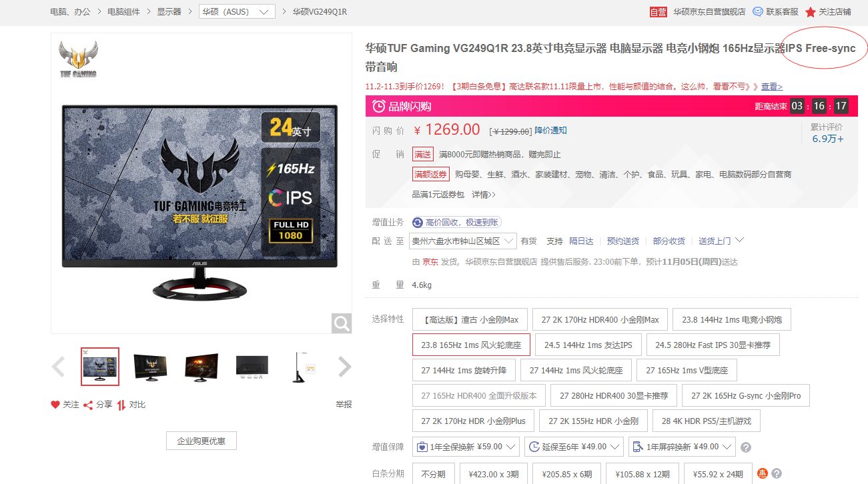Click the 高价回收 recycle icon
The width and height of the screenshot is (868, 484).
pyautogui.click(x=418, y=223)
